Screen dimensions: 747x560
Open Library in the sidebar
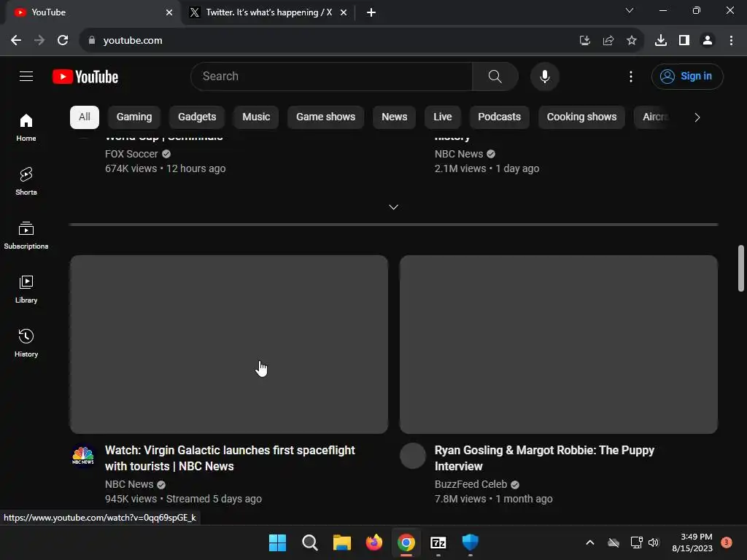click(26, 289)
